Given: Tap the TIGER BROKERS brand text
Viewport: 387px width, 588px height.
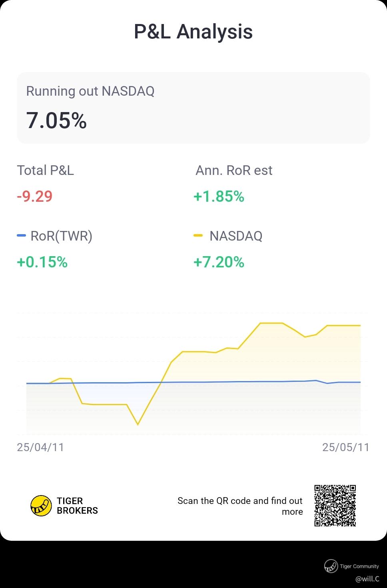Looking at the screenshot, I should (77, 506).
